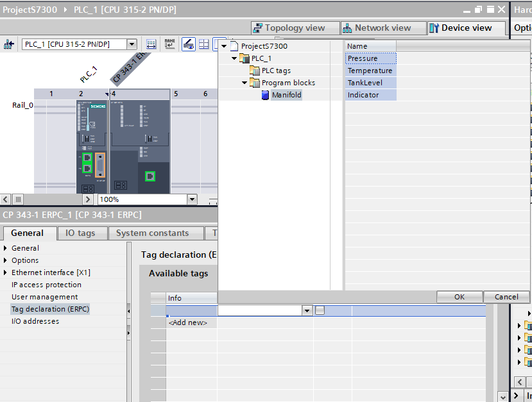Select Manifold in the project tree

[286, 95]
